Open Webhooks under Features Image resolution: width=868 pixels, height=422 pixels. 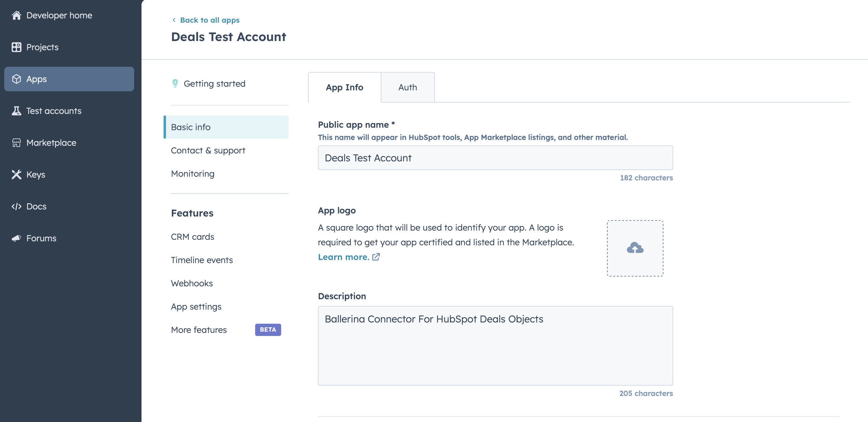(x=192, y=283)
